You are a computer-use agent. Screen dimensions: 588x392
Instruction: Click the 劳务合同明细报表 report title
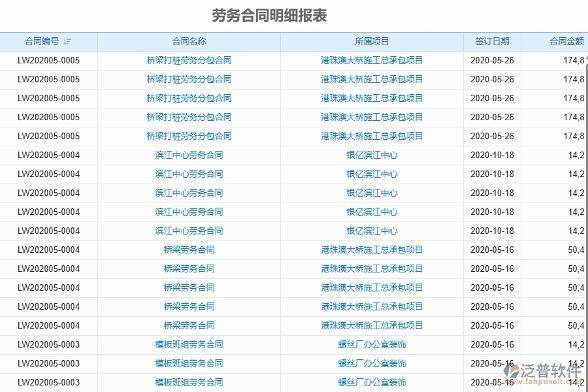point(269,14)
